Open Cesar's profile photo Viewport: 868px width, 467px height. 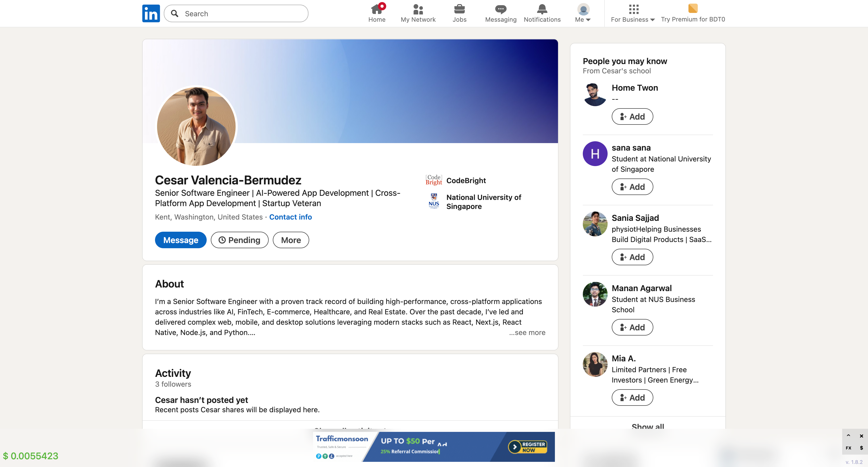coord(196,126)
